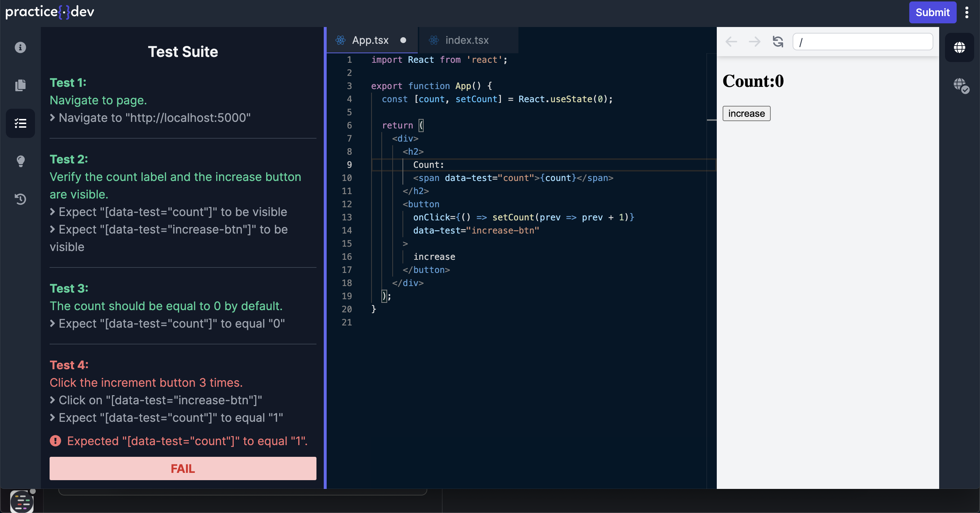Image resolution: width=980 pixels, height=513 pixels.
Task: Open the hints lightbulb icon
Action: click(x=20, y=161)
